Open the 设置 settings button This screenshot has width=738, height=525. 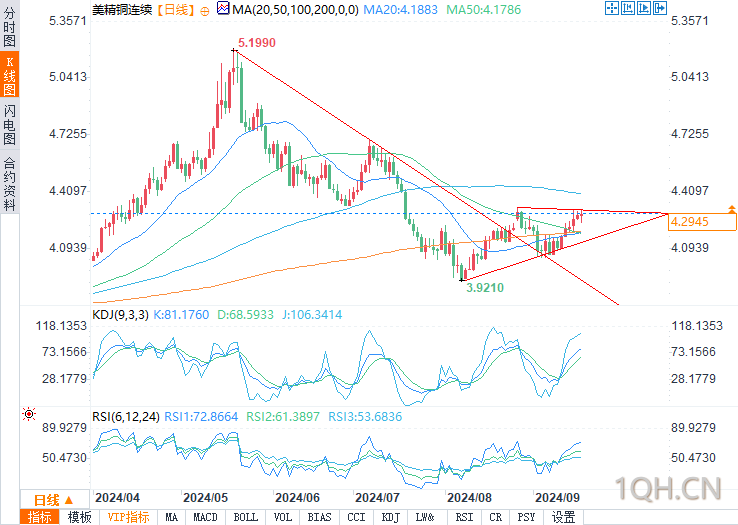coord(563,517)
